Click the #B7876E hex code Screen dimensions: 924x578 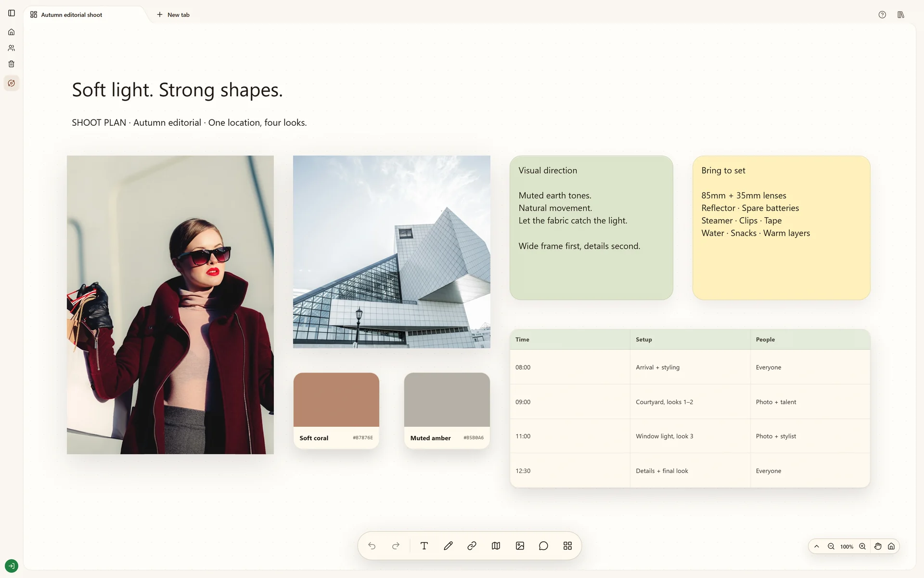(363, 438)
